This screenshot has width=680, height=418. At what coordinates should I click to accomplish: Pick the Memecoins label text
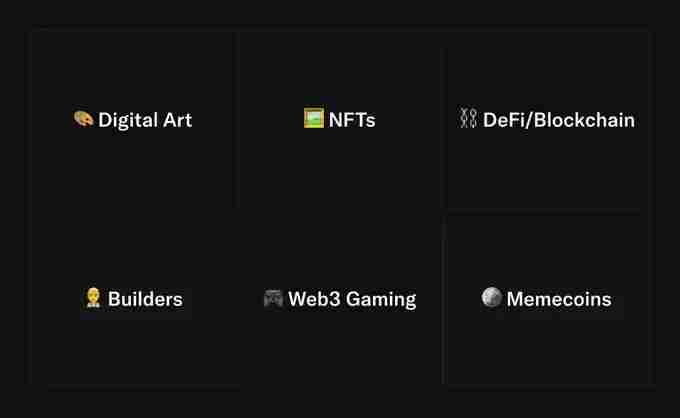[558, 299]
